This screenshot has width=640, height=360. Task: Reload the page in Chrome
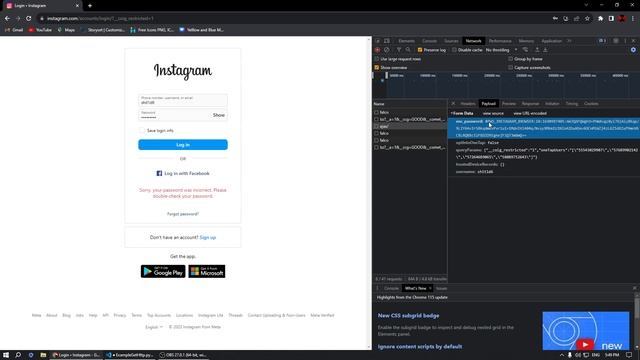pyautogui.click(x=29, y=18)
